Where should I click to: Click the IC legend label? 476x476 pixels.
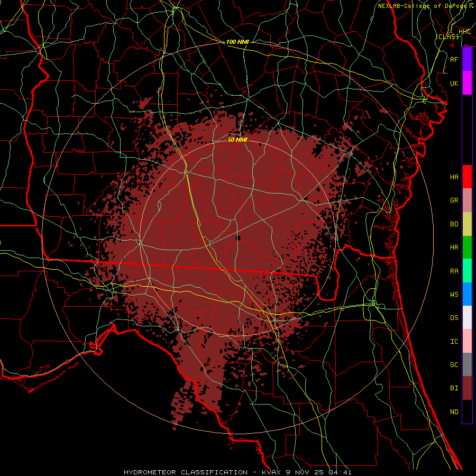tap(454, 342)
